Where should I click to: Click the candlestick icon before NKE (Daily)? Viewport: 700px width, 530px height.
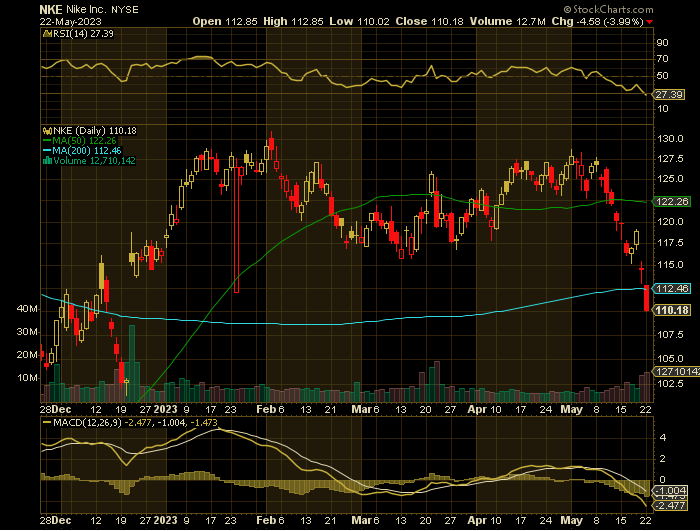pyautogui.click(x=47, y=131)
